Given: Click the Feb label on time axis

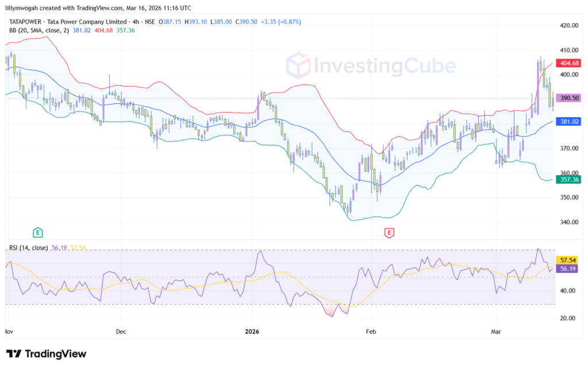Looking at the screenshot, I should (371, 332).
